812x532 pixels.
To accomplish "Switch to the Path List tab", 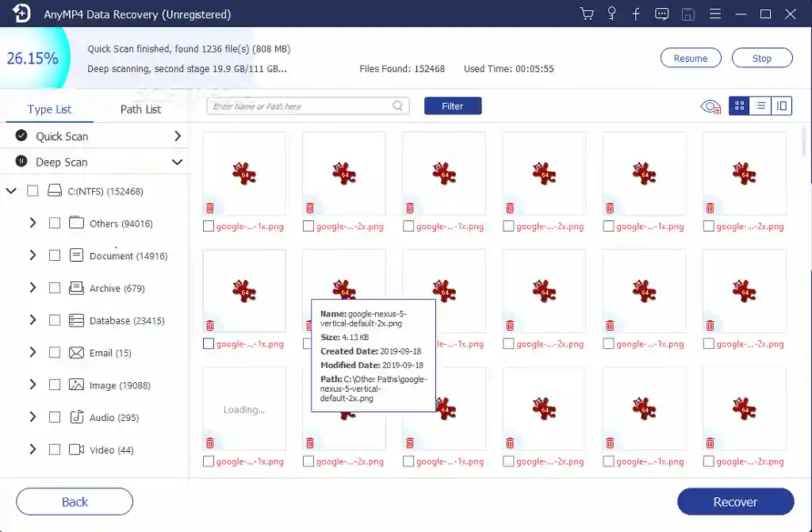I will point(140,109).
